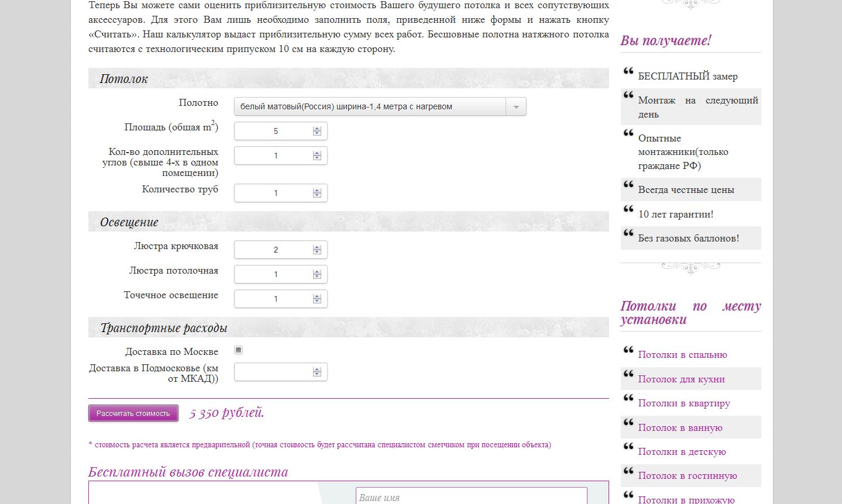Increase Доставка в Подмосковье km with up arrow
This screenshot has width=842, height=504.
(317, 370)
